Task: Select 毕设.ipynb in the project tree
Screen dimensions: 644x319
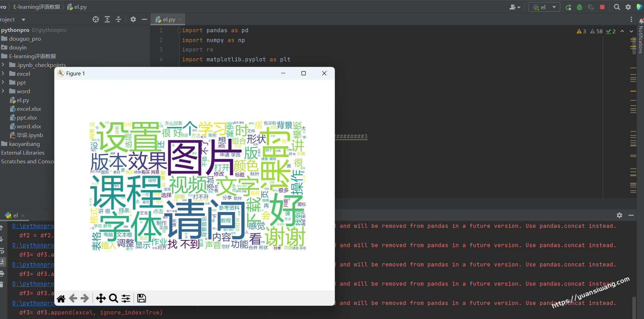Action: pyautogui.click(x=26, y=135)
